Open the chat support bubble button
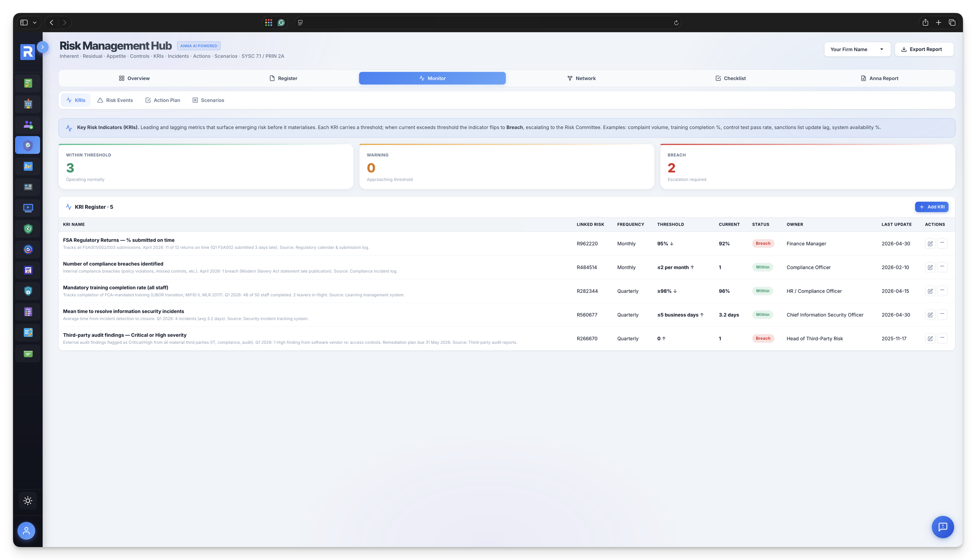Screen dimensions: 976x560 [942, 527]
